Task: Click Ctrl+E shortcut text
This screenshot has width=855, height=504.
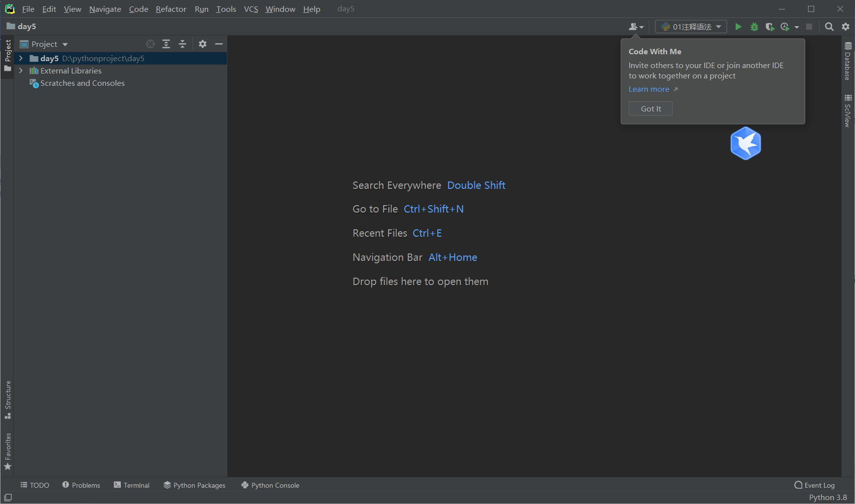Action: (427, 233)
